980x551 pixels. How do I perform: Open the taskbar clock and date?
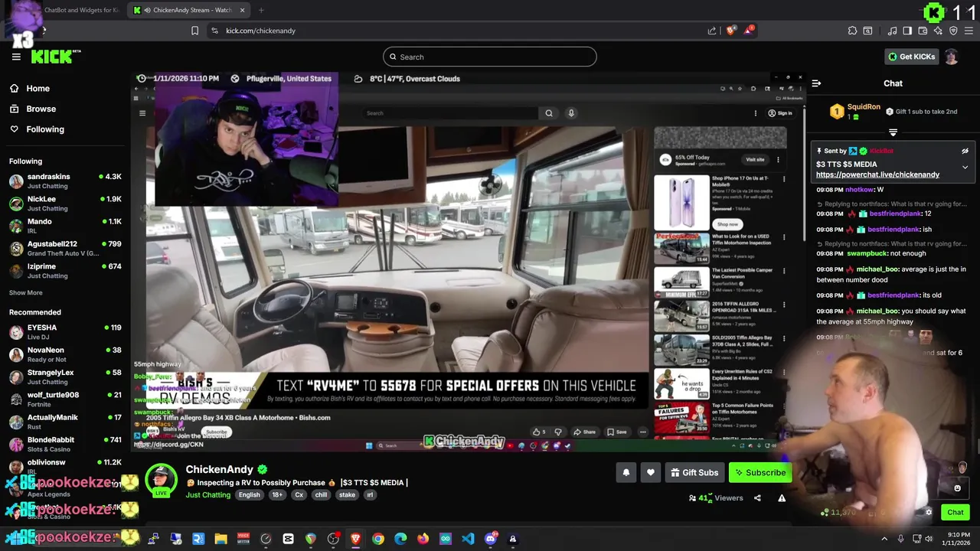[x=955, y=539]
